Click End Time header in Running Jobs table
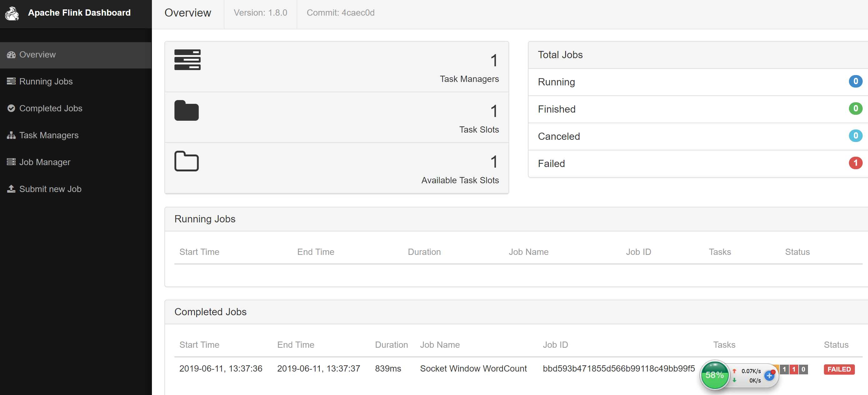868x395 pixels. (x=315, y=252)
